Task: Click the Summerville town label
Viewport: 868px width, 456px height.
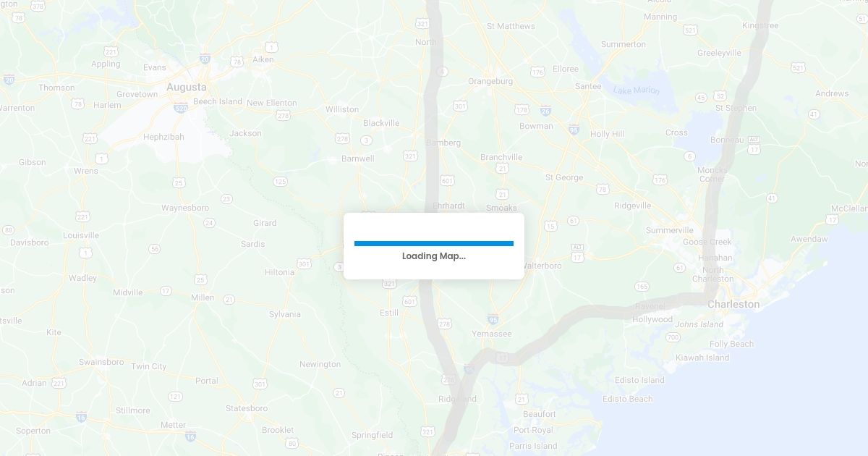Action: [x=670, y=230]
